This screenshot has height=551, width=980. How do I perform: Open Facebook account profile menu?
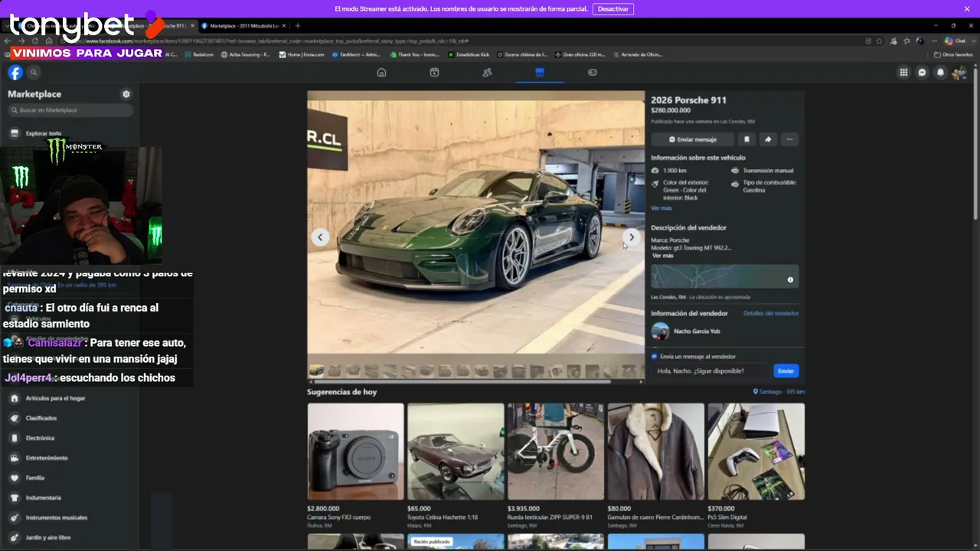click(959, 73)
